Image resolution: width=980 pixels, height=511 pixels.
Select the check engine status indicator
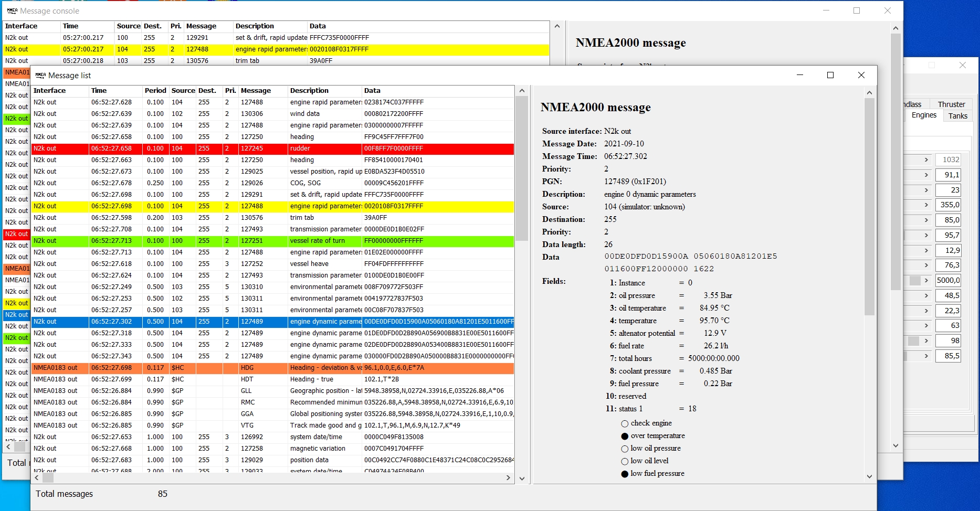pos(625,423)
